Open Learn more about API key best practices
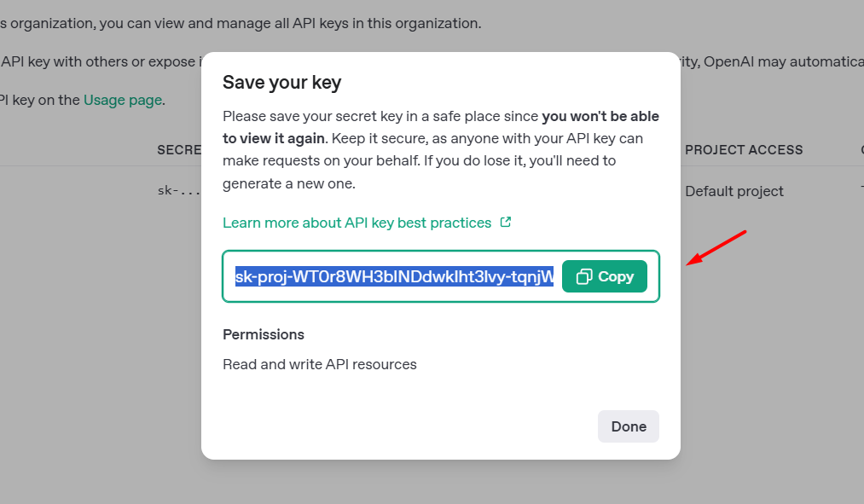This screenshot has height=504, width=864. [x=357, y=223]
